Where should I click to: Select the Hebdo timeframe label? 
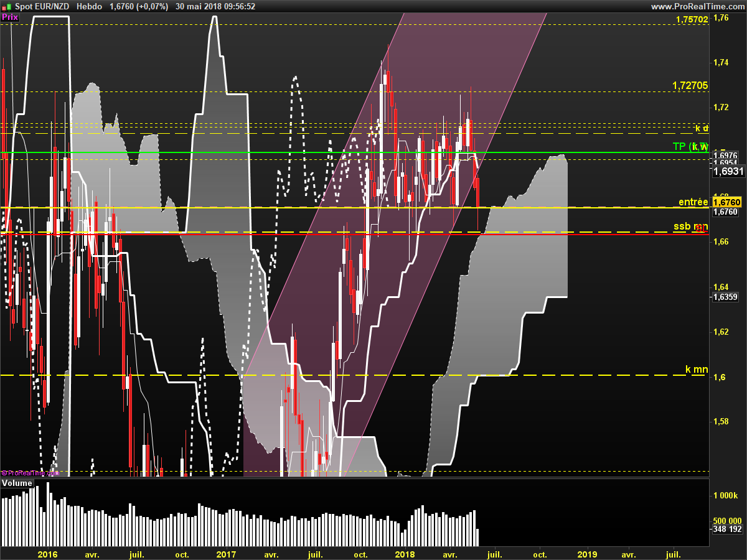coord(90,6)
